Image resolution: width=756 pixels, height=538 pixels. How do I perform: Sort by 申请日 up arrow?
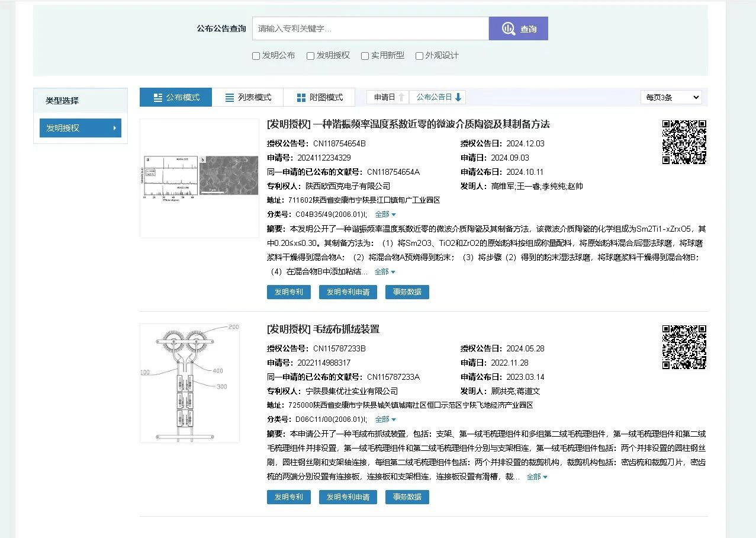[x=401, y=97]
